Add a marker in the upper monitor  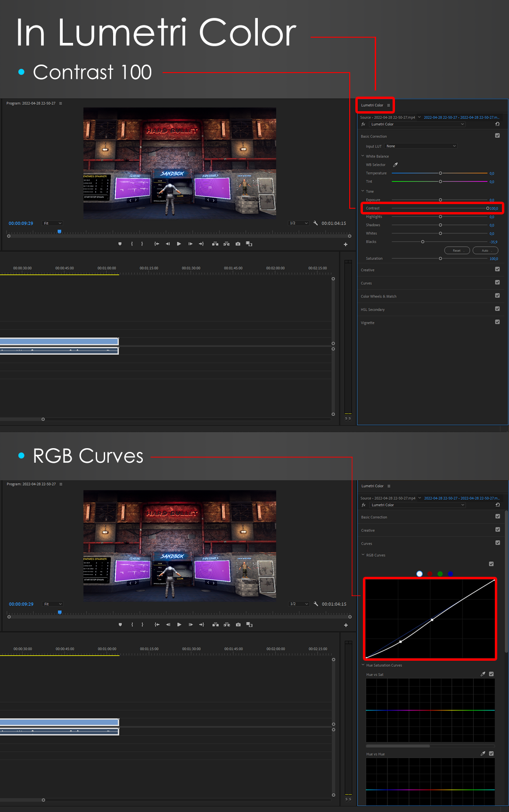(x=120, y=244)
